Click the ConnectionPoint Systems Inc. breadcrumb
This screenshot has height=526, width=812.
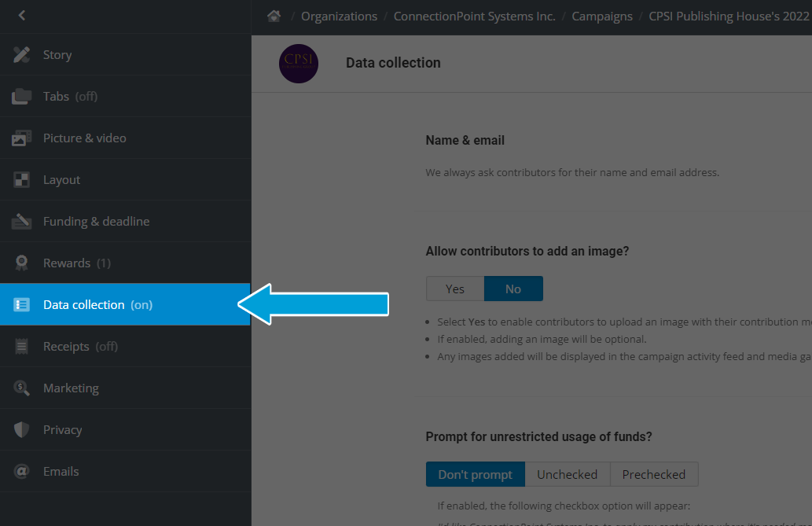(x=474, y=16)
